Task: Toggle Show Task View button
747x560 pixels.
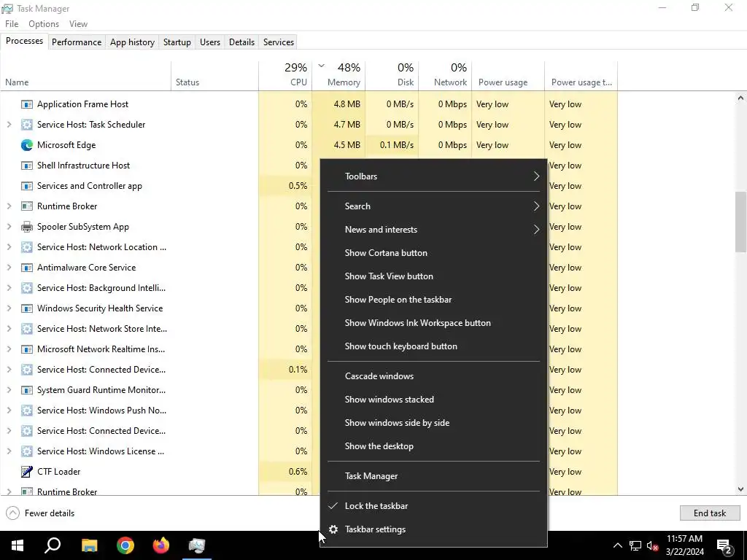Action: (x=433, y=276)
